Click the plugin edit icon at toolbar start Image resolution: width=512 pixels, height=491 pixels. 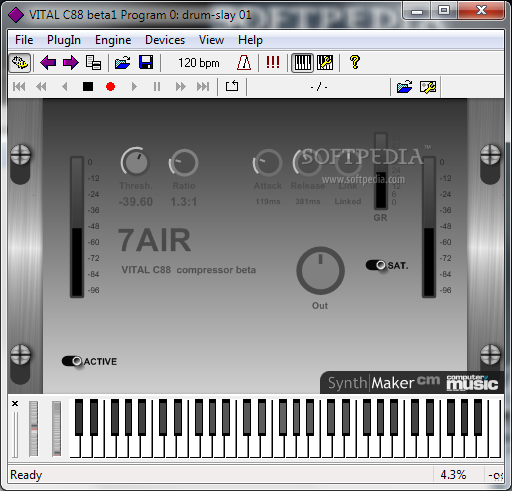[20, 63]
